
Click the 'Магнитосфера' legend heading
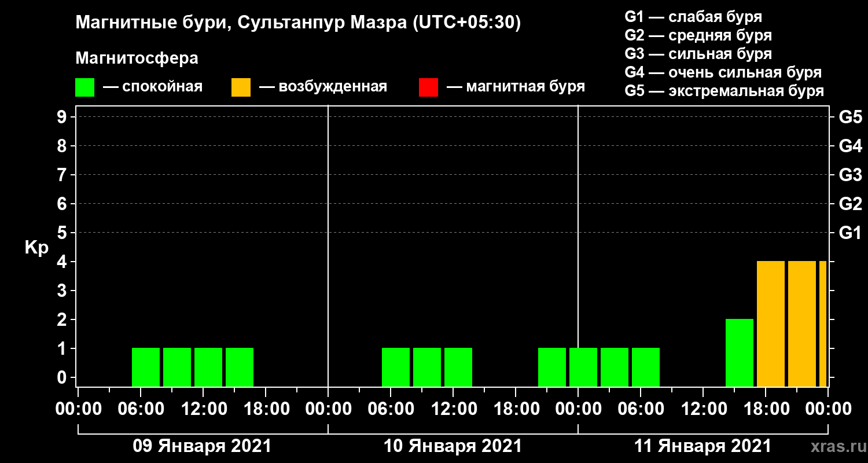137,58
